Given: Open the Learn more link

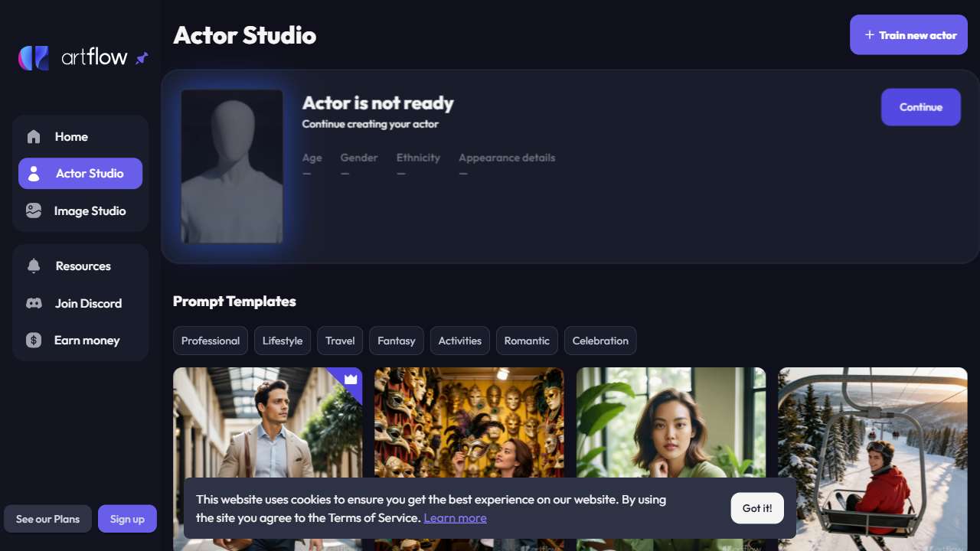Looking at the screenshot, I should pyautogui.click(x=455, y=518).
